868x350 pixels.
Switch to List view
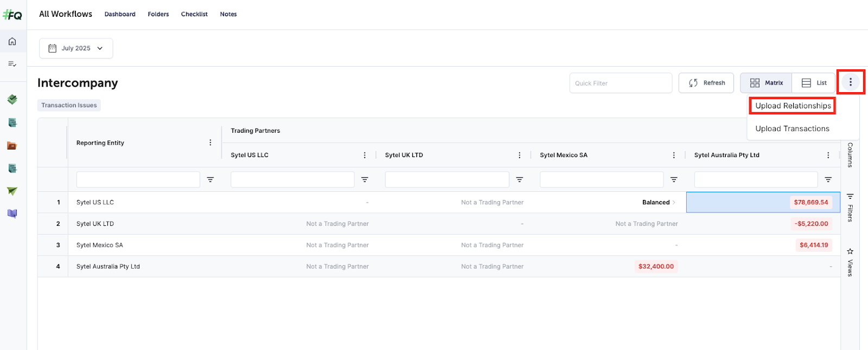click(x=814, y=83)
